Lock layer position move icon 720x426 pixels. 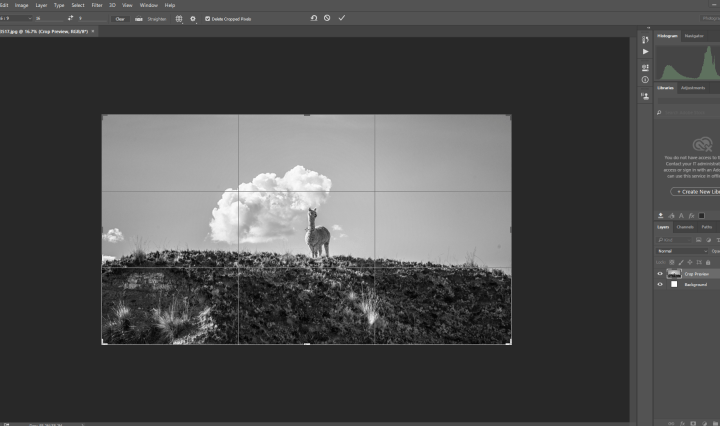pos(690,263)
